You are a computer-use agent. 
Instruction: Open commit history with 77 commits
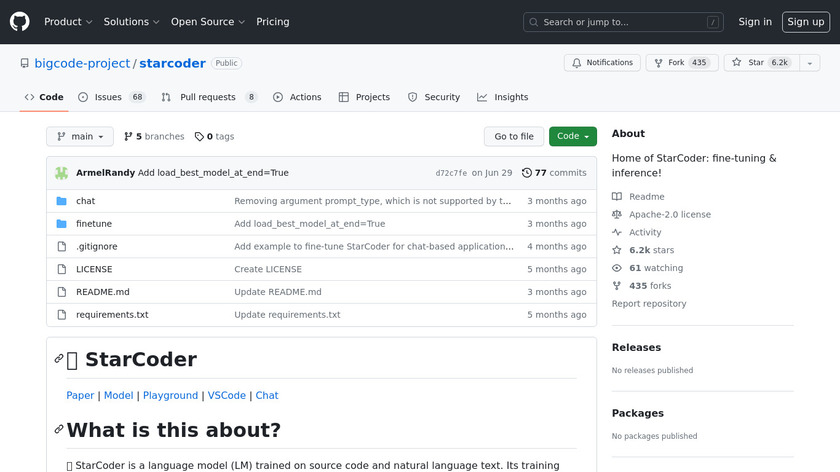(554, 173)
